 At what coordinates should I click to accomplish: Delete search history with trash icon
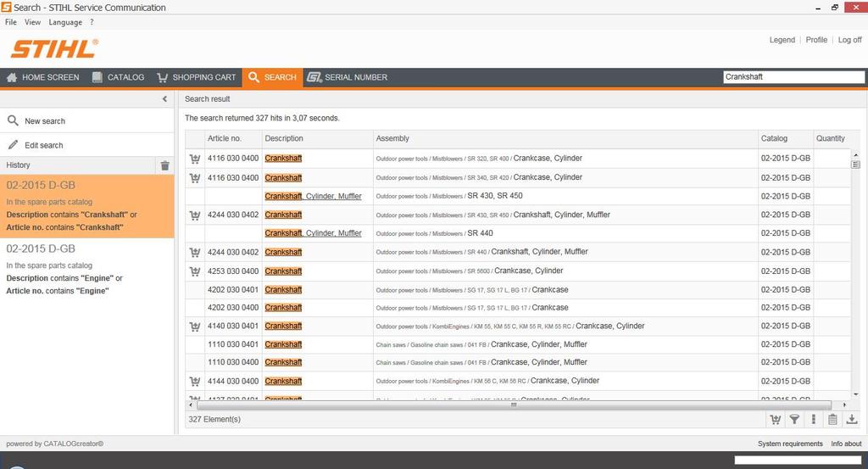(x=165, y=165)
